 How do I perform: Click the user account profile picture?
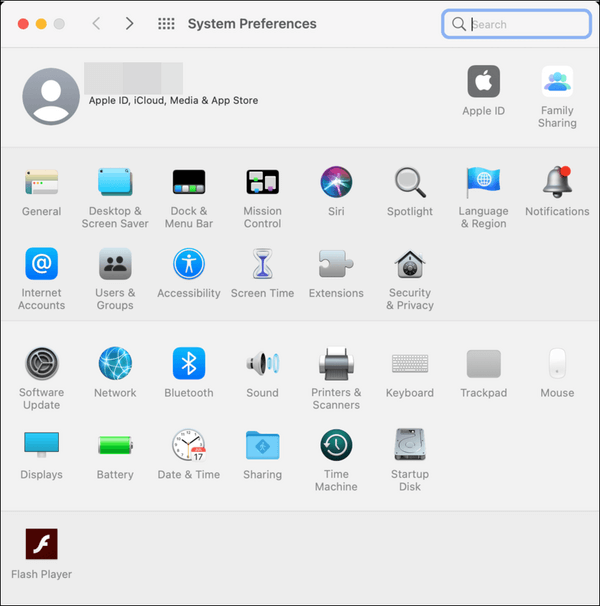51,97
